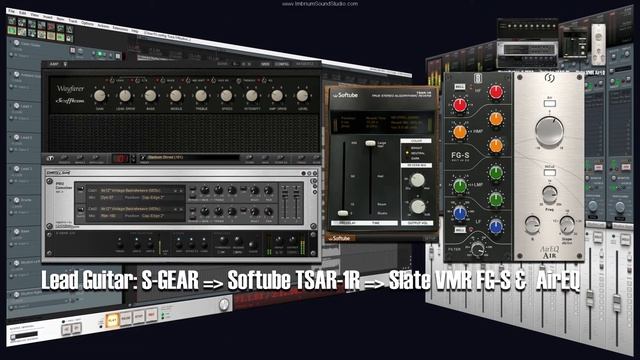Click the Slate logo atop FG-S module
The width and height of the screenshot is (640, 360).
478,78
